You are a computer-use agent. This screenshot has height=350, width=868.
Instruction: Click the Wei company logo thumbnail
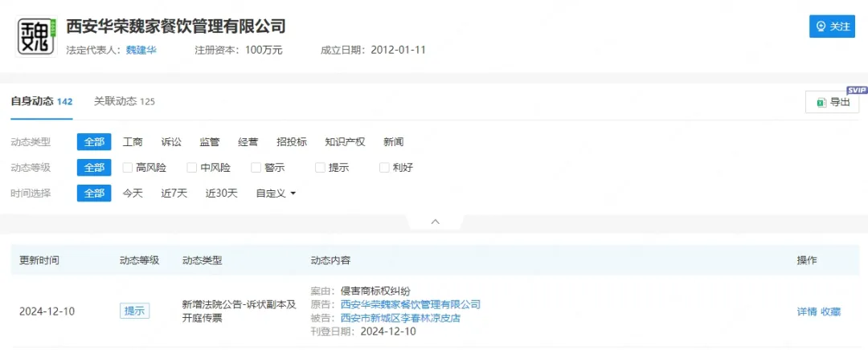tap(37, 36)
